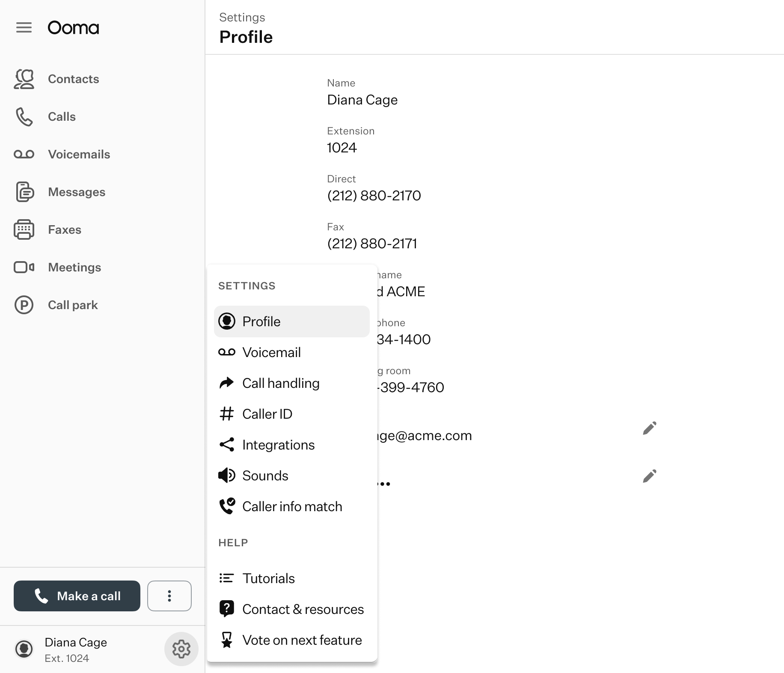Screen dimensions: 784x673
Task: Click Vote on next feature
Action: [302, 640]
